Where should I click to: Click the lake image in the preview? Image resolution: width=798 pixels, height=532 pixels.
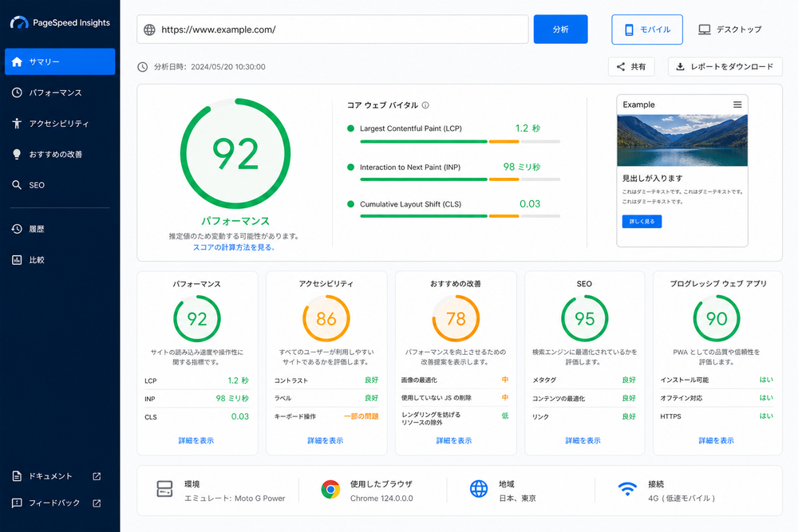682,140
